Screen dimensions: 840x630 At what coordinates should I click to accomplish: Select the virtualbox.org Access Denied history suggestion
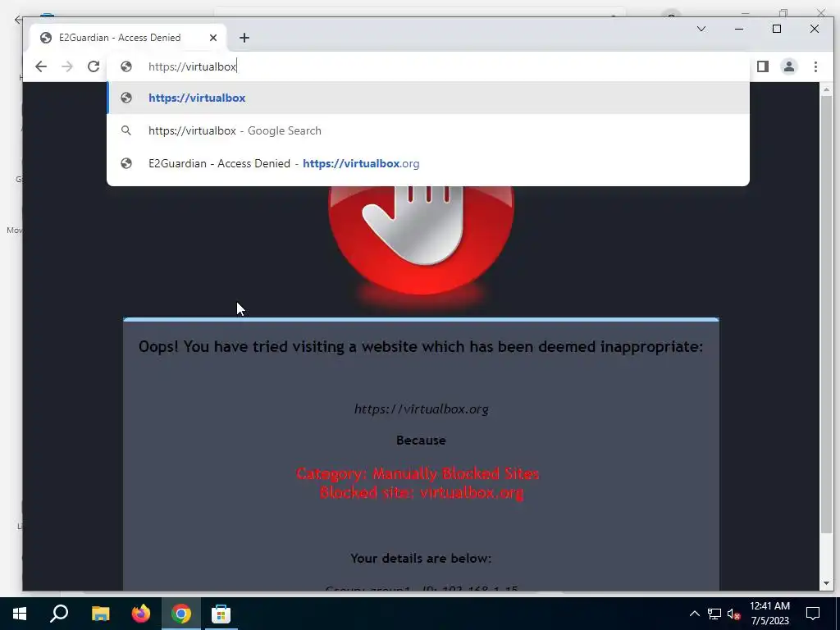pyautogui.click(x=428, y=163)
